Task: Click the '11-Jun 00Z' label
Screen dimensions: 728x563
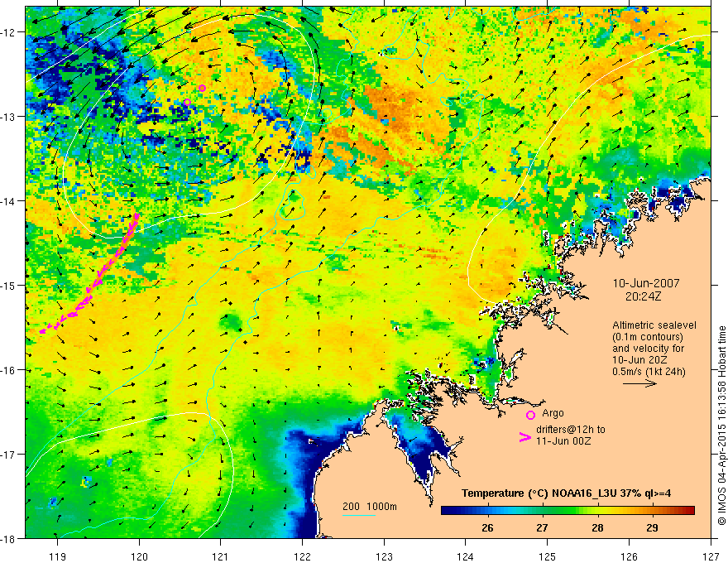Action: click(563, 441)
